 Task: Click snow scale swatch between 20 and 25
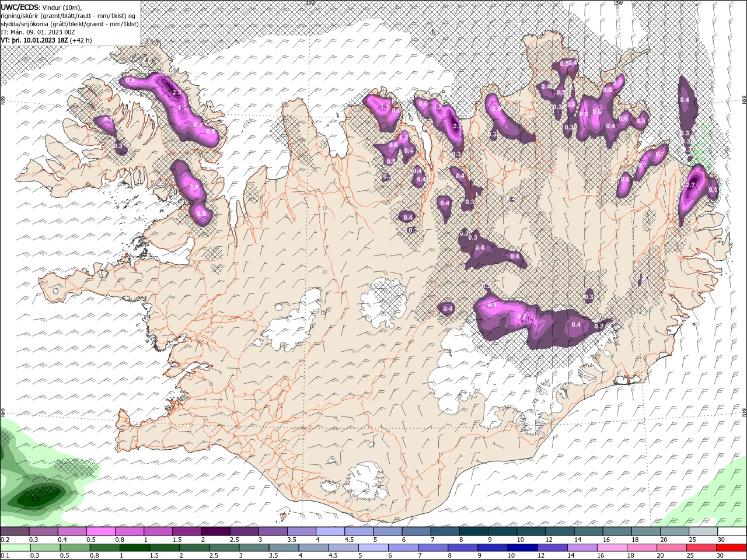(675, 531)
